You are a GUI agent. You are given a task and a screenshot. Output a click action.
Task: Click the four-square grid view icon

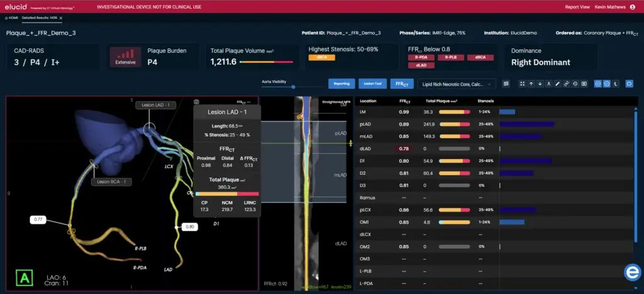tap(522, 84)
